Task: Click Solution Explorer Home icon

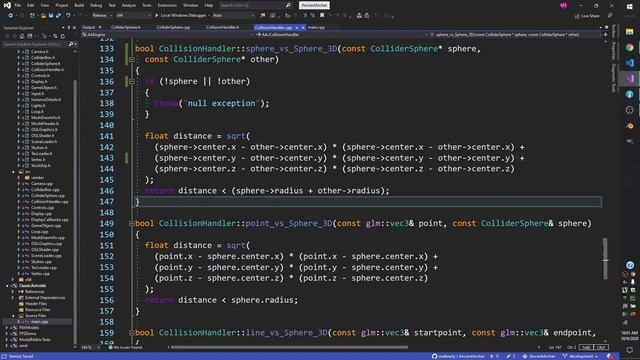Action: [x=22, y=36]
